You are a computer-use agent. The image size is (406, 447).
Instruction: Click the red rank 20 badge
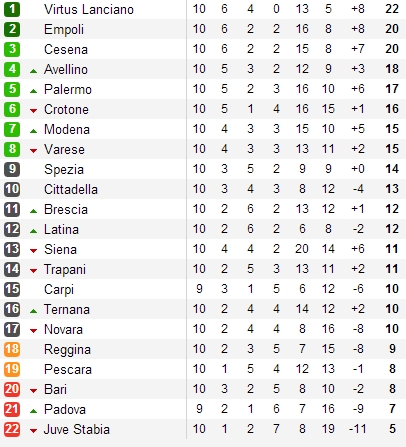point(12,389)
